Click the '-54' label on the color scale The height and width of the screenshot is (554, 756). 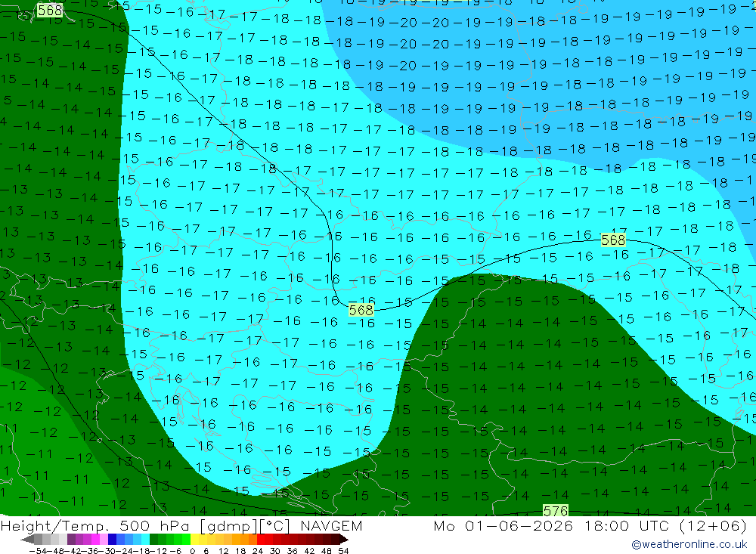click(38, 551)
